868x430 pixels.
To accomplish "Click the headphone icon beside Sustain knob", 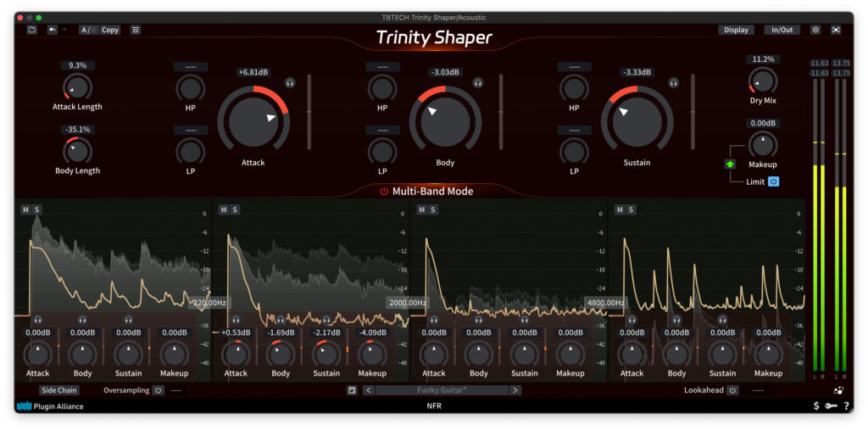I will 674,83.
